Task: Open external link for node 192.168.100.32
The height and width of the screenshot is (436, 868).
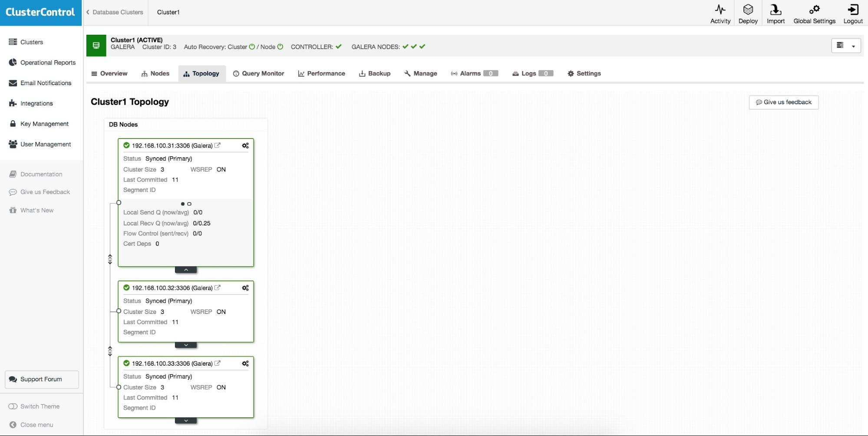Action: pos(218,288)
